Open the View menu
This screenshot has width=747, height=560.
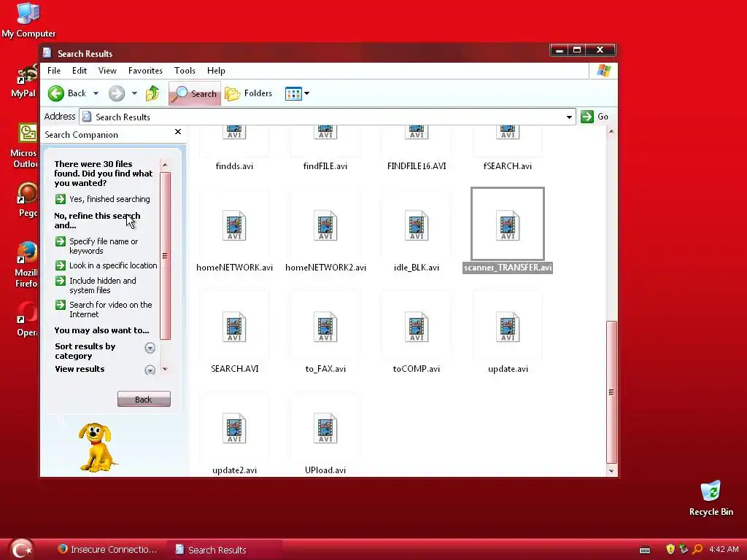click(107, 71)
